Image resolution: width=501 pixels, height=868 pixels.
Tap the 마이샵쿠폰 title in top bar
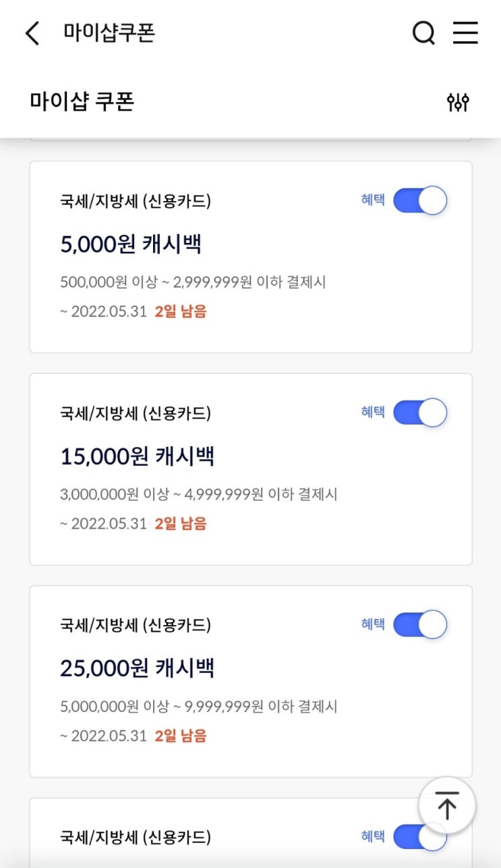pyautogui.click(x=109, y=32)
